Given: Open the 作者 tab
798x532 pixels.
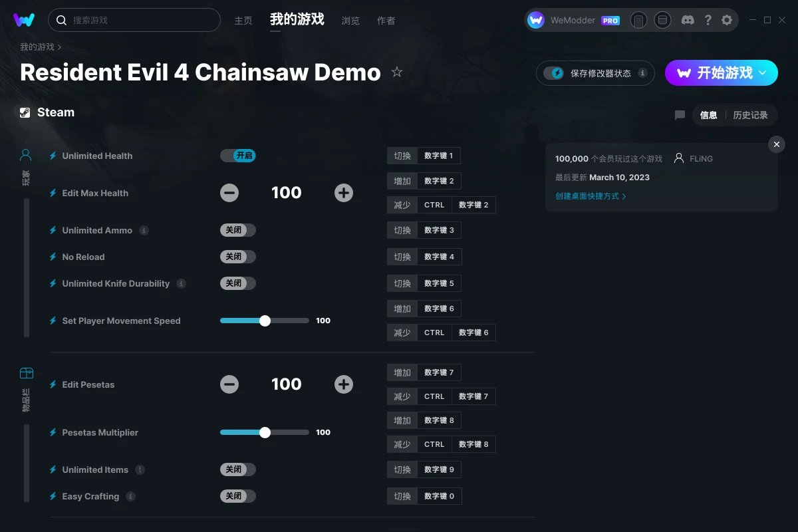Looking at the screenshot, I should (386, 21).
